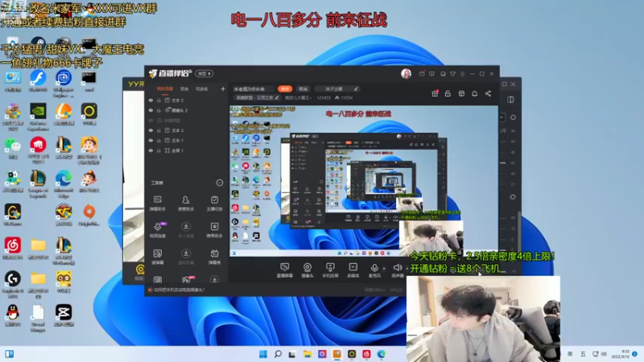Add a new scene with the plus icon
The height and width of the screenshot is (362, 644).
pyautogui.click(x=223, y=88)
